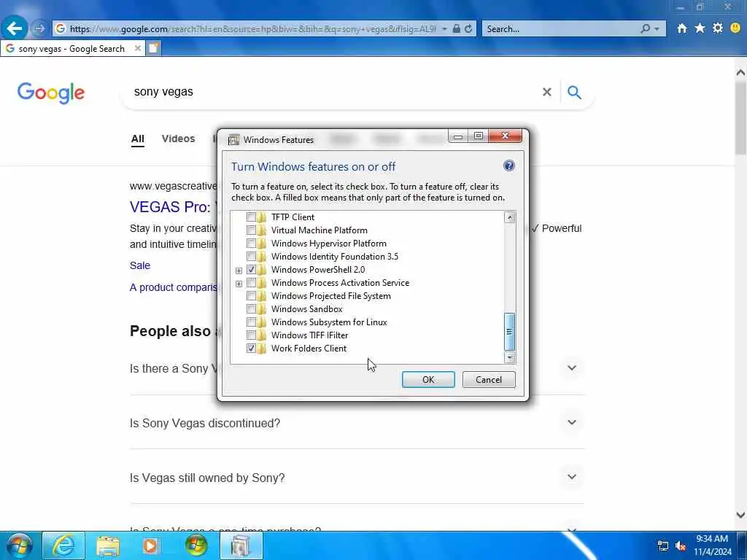Check the Windows TIFF IFilter box
The width and height of the screenshot is (747, 560).
pyautogui.click(x=251, y=335)
